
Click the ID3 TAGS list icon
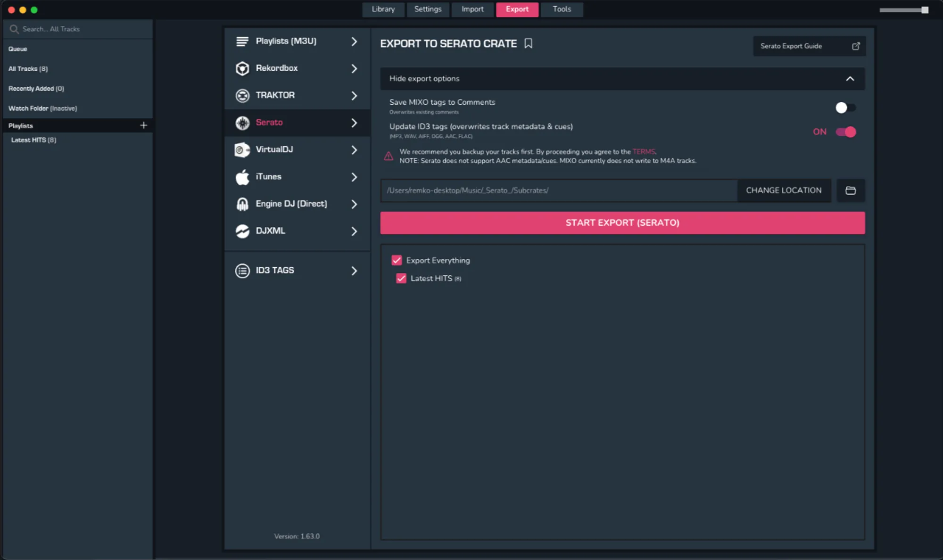(x=242, y=271)
